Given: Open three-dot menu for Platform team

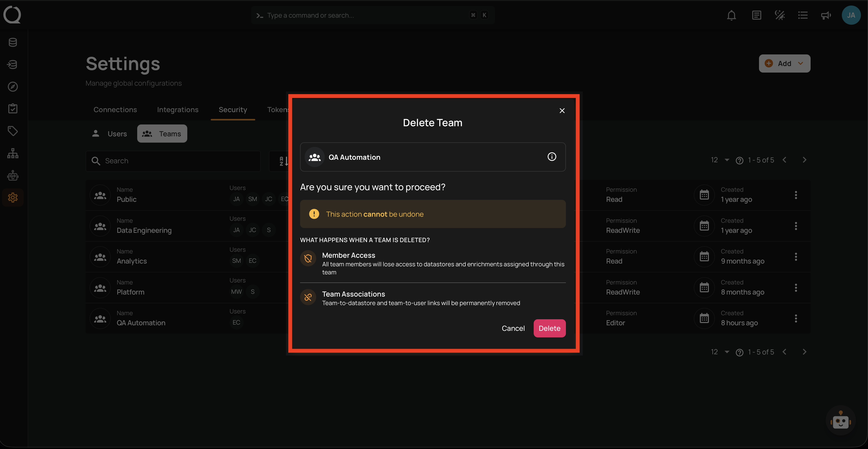Looking at the screenshot, I should (x=796, y=288).
